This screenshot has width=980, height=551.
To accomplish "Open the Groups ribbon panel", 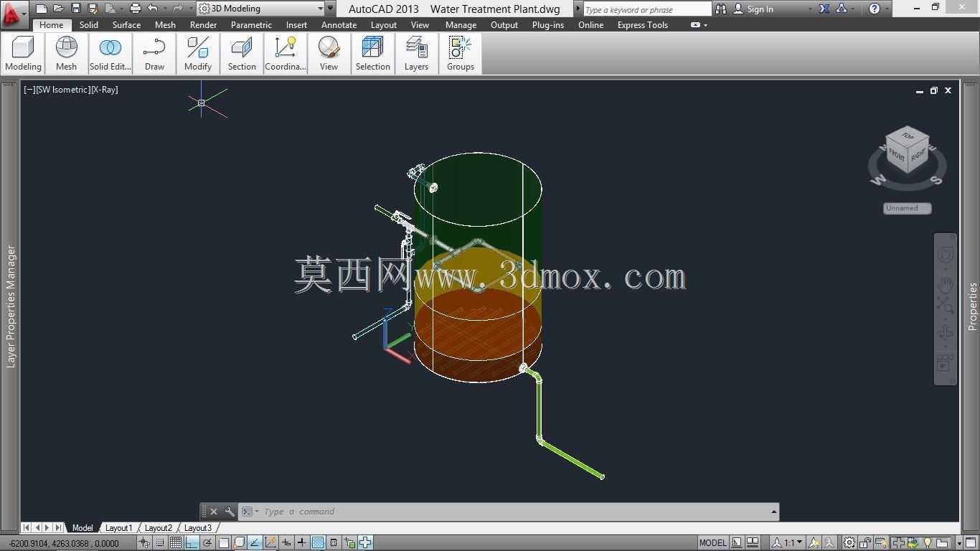I will pyautogui.click(x=460, y=54).
